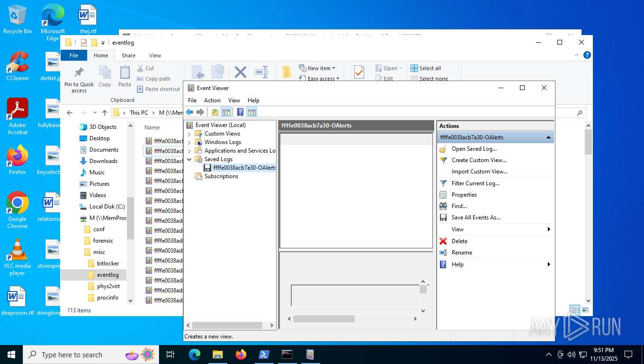Collapse the ffffe0038acb7a30-OAlerts Actions section
The width and height of the screenshot is (644, 364).
click(548, 137)
